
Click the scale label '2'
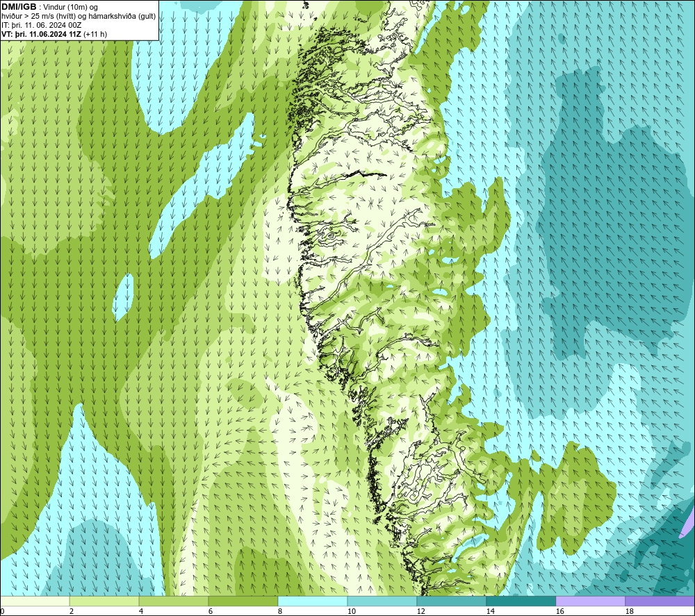point(72,611)
